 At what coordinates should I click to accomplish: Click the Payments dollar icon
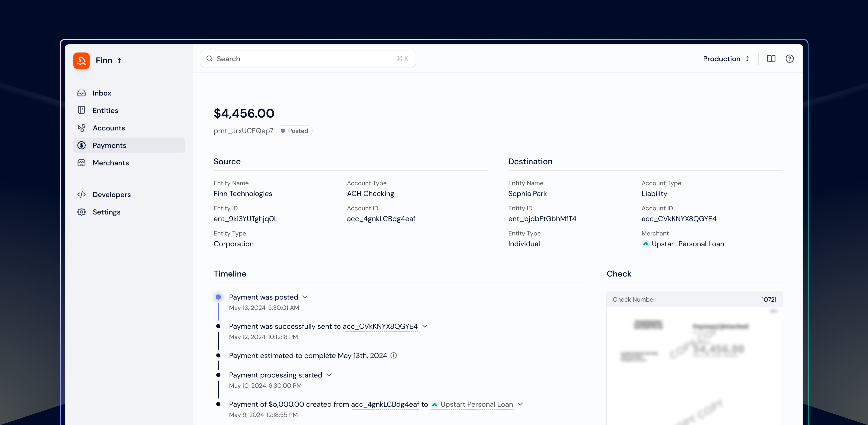pos(81,145)
